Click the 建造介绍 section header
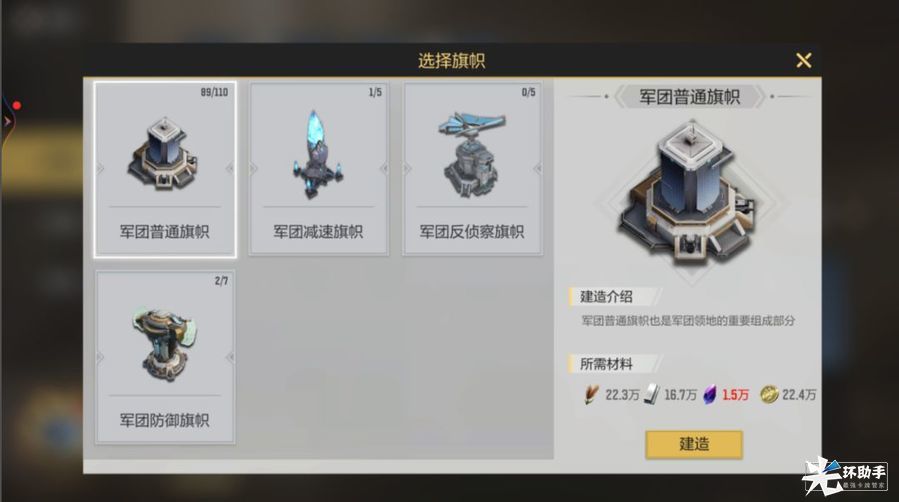The image size is (899, 502). [607, 297]
